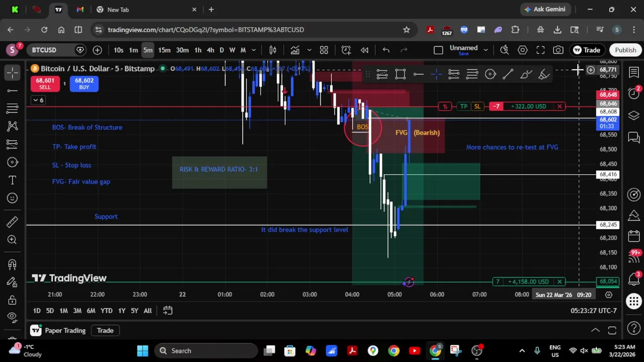The image size is (644, 362).
Task: Click the blue 68,602 BUY button
Action: point(84,83)
